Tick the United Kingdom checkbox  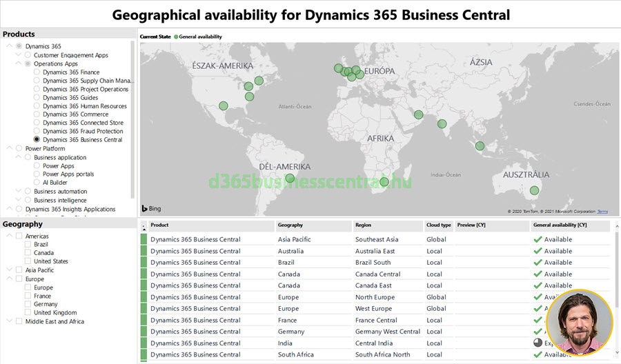[x=28, y=313]
